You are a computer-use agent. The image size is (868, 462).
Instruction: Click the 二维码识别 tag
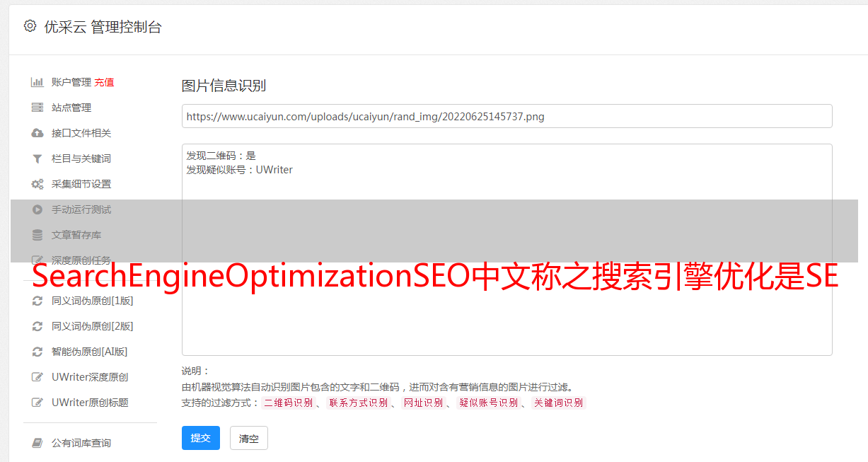tap(289, 403)
